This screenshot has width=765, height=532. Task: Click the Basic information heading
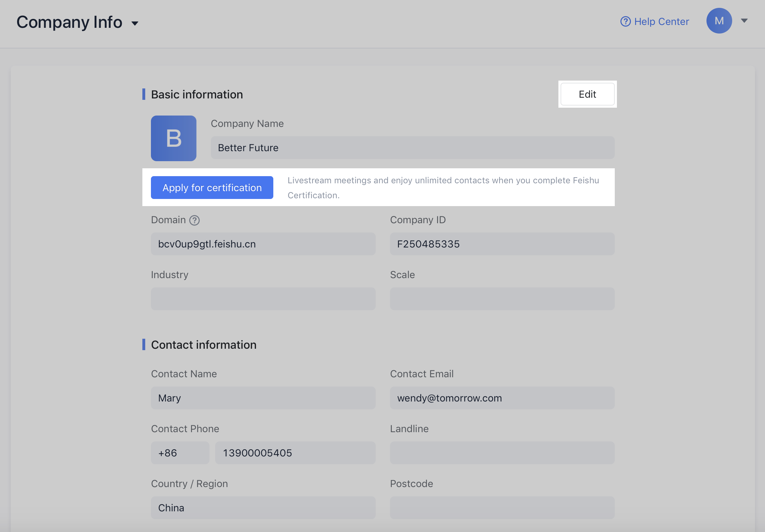(x=197, y=94)
